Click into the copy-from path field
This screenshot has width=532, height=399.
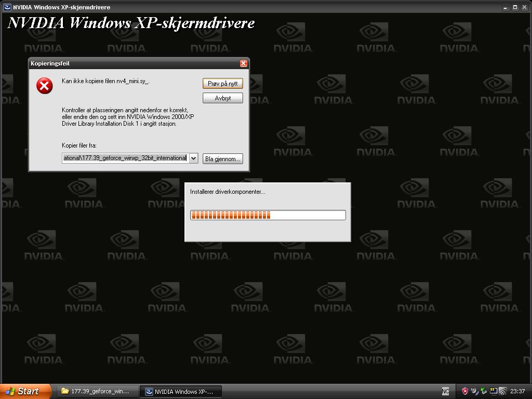pyautogui.click(x=125, y=158)
